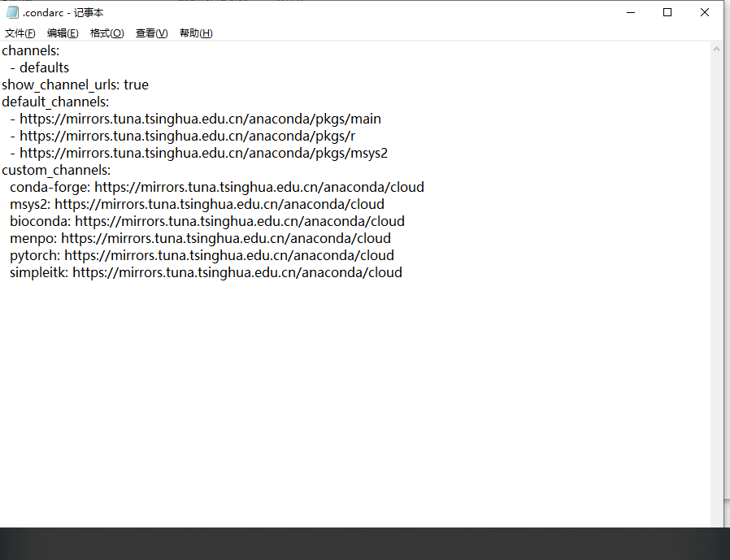
Task: Click the pytorch channel line
Action: pos(202,255)
